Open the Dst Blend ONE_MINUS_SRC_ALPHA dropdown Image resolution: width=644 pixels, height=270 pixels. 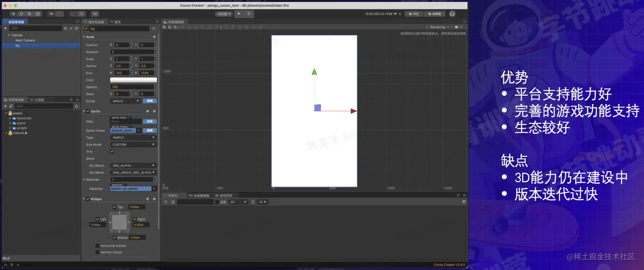click(x=133, y=173)
